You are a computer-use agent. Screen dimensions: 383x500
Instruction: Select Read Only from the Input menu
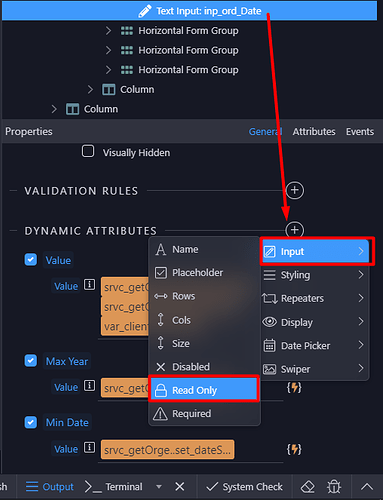point(204,390)
